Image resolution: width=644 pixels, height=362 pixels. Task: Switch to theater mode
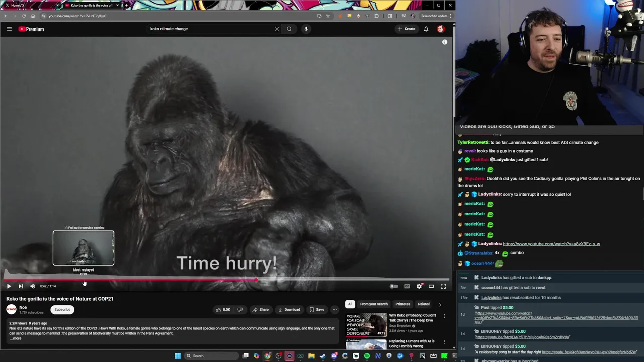coord(431,286)
